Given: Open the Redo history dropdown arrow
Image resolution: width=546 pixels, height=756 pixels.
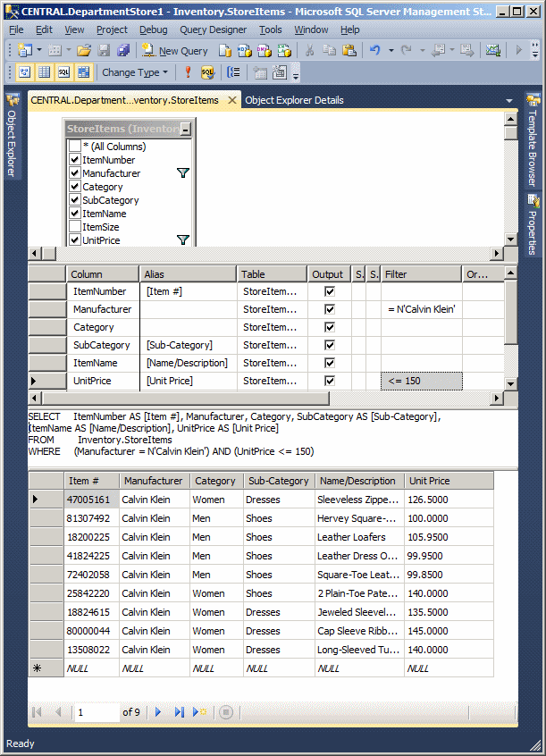Looking at the screenshot, I should click(423, 50).
